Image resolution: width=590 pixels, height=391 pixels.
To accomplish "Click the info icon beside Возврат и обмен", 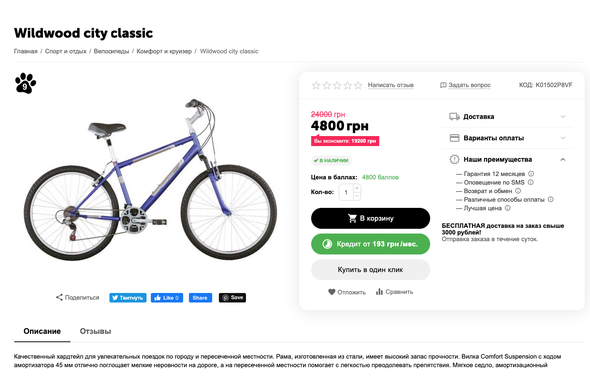I will point(518,191).
